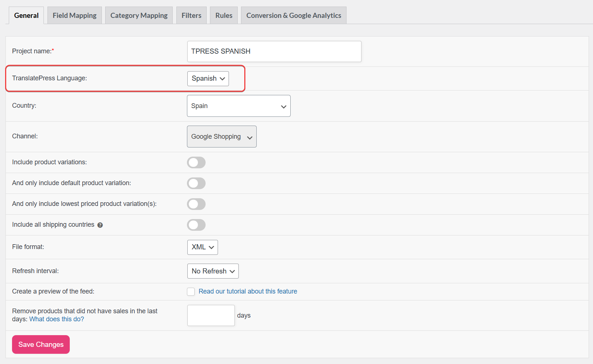Select the Rules tab
593x364 pixels.
click(224, 15)
